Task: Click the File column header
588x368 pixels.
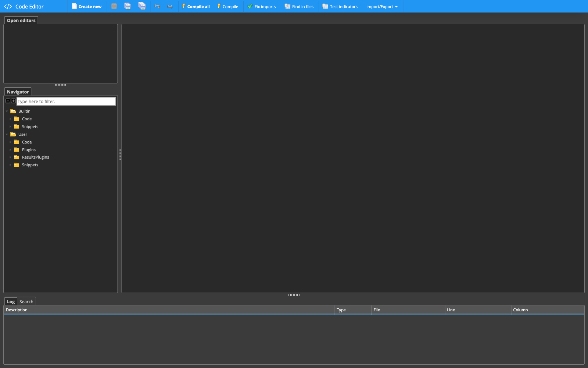Action: [x=408, y=310]
